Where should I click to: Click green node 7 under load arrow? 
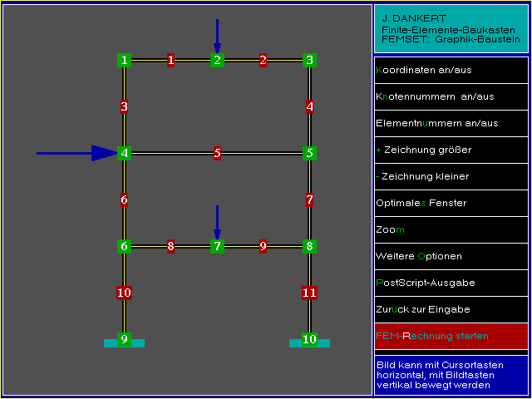[x=217, y=246]
